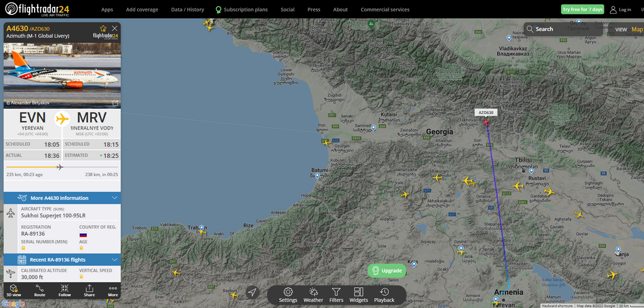
Task: Open Weather layers
Action: tap(313, 295)
